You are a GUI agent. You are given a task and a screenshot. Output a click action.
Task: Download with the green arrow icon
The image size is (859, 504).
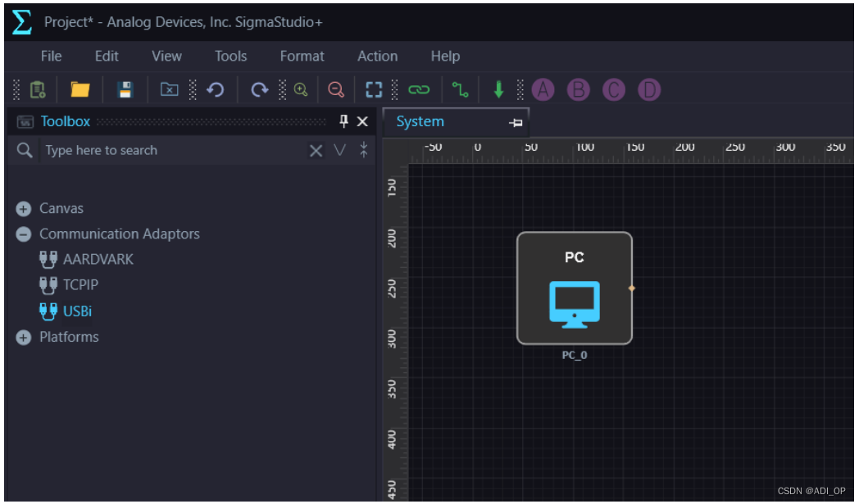pyautogui.click(x=498, y=89)
